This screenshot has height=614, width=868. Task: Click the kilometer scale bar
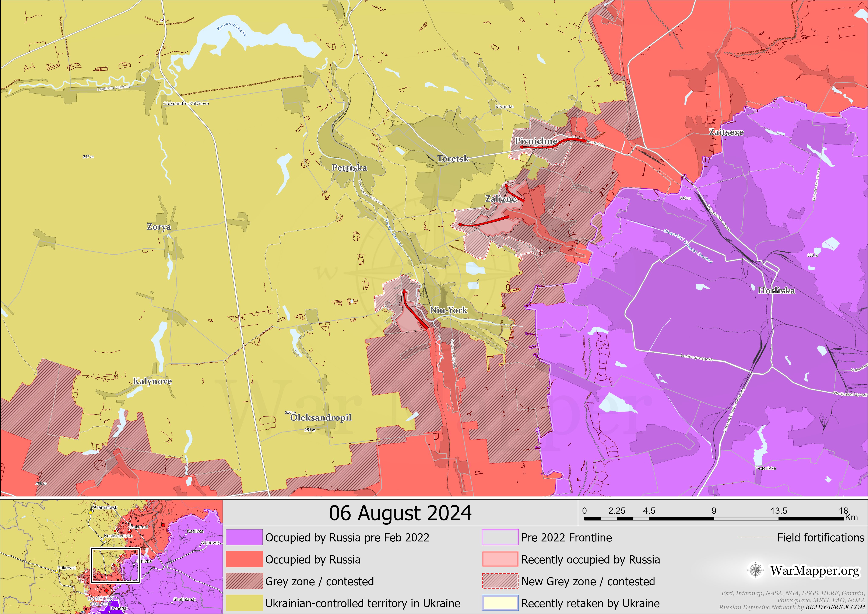pos(714,519)
